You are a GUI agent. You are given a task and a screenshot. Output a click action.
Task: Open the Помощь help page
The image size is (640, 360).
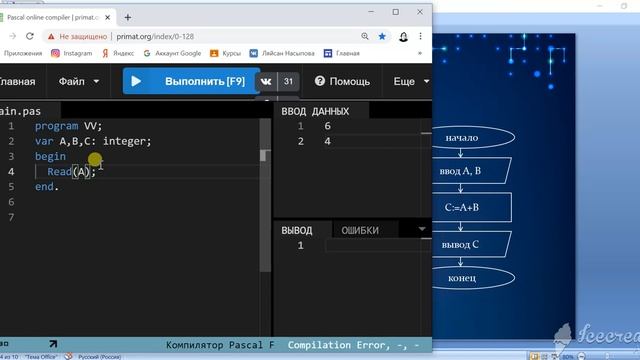[x=342, y=82]
